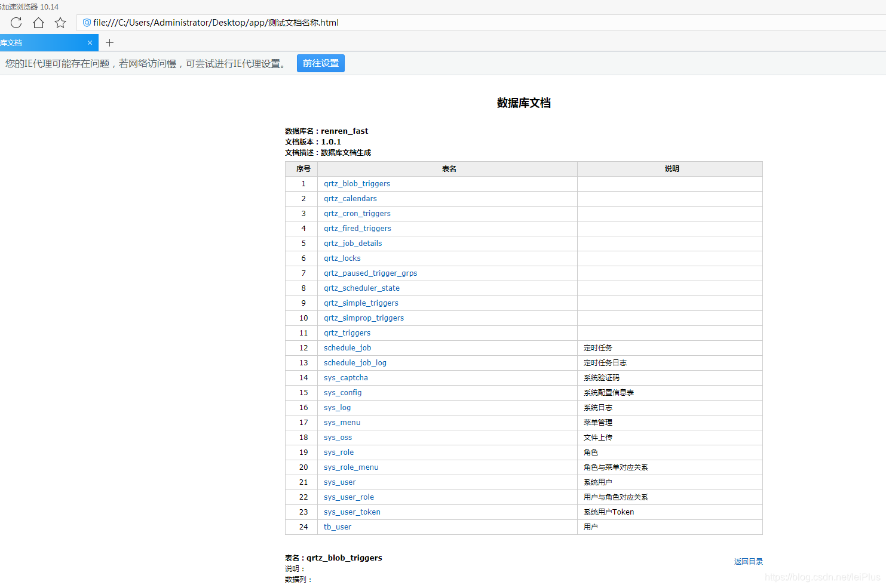Open the tb_user table link
The height and width of the screenshot is (588, 886).
(x=338, y=527)
